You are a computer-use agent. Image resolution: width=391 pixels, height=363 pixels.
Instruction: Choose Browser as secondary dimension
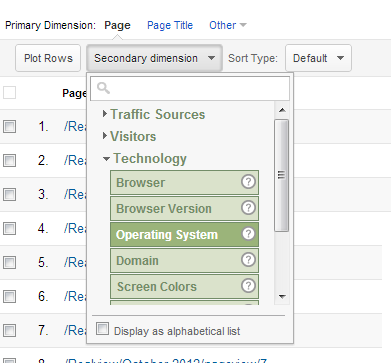[x=184, y=182]
